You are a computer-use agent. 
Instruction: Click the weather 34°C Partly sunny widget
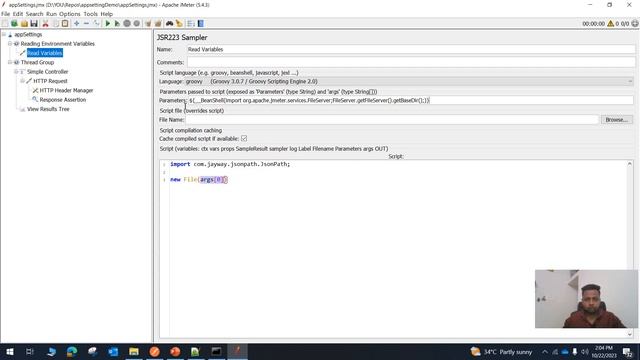point(502,351)
